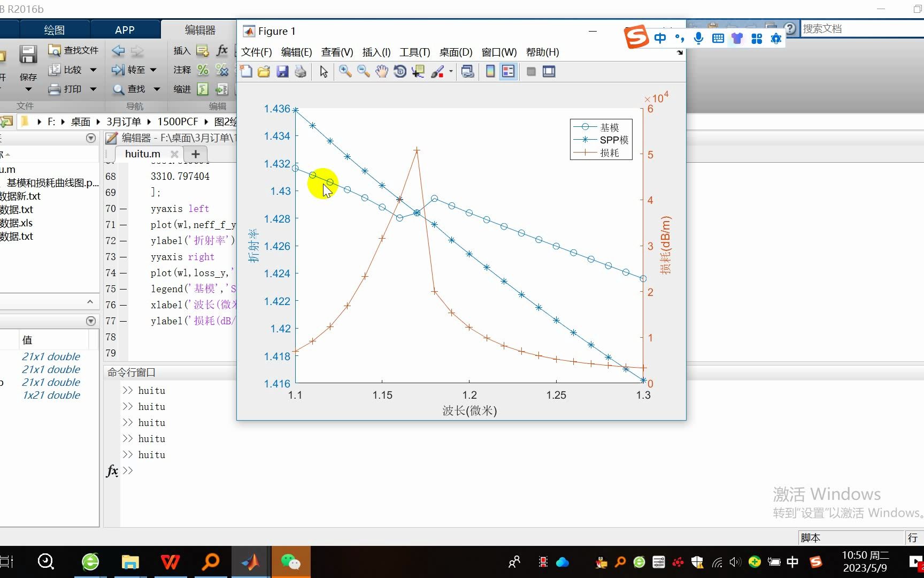Open Brush color dropdown arrow
Viewport: 924px width, 578px height.
click(x=451, y=72)
